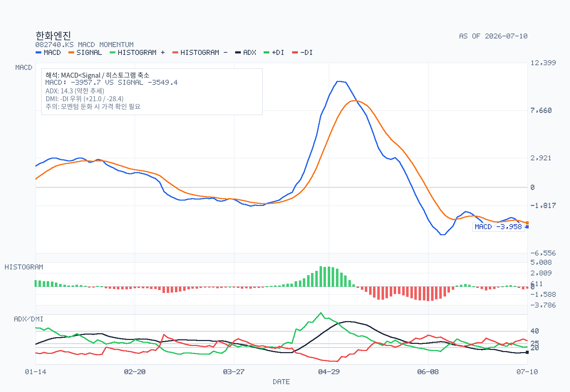Click the -1,588 histogram axis value
Screen dimensions: 570x392
[x=543, y=294]
